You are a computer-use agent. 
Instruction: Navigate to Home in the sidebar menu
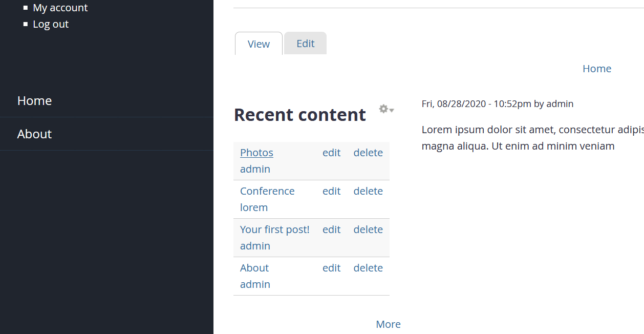(x=34, y=100)
